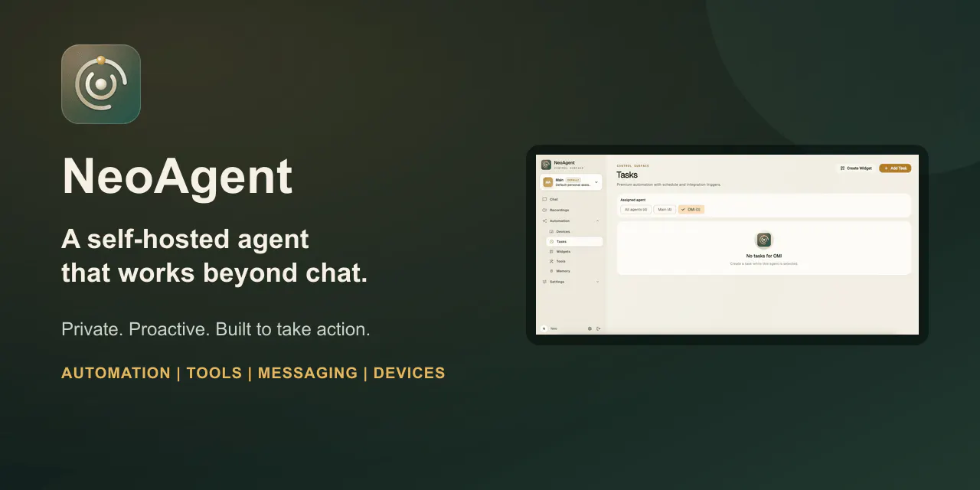Click the MA avatar of the Main agent

548,182
